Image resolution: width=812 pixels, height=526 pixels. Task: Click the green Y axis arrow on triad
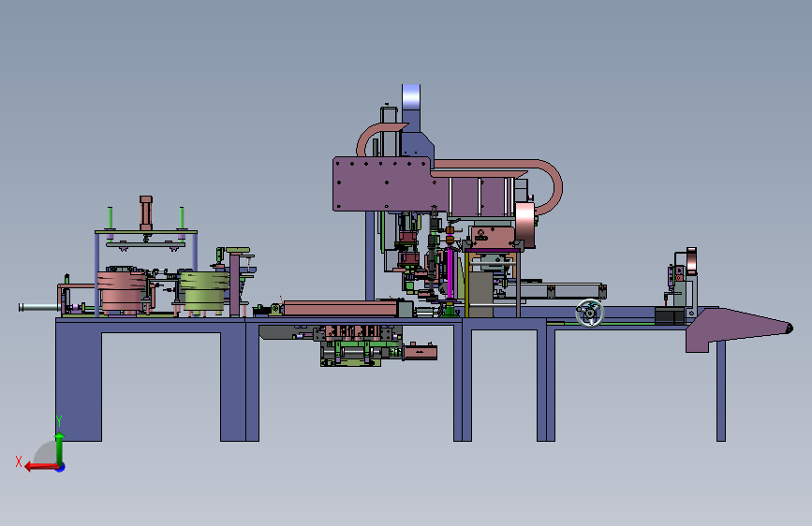click(60, 447)
